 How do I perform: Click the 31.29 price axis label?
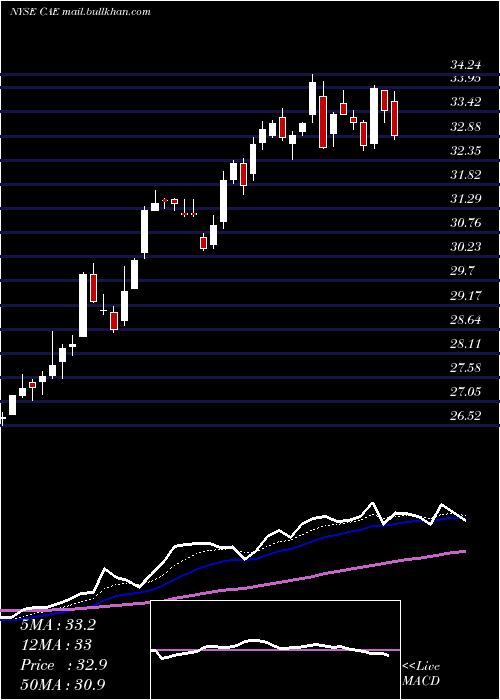[x=466, y=199]
